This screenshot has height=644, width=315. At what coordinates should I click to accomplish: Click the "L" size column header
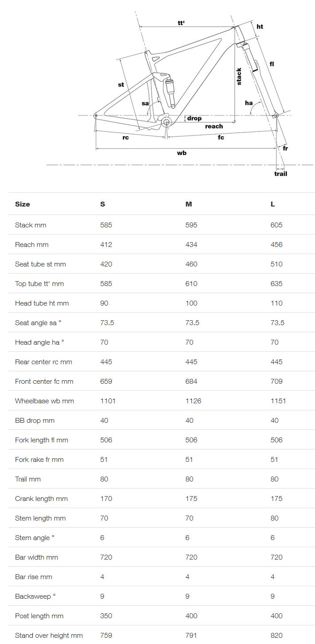click(273, 204)
